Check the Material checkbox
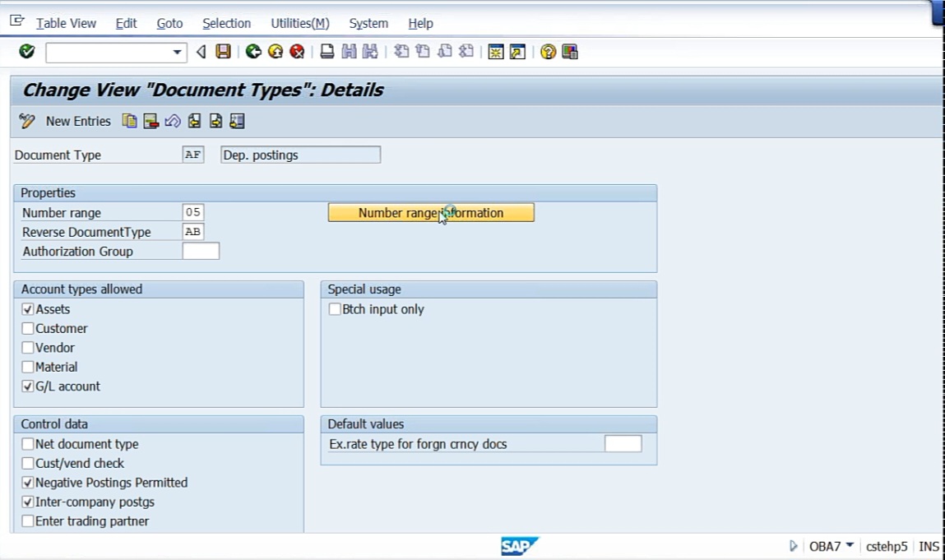The image size is (945, 560). click(28, 367)
